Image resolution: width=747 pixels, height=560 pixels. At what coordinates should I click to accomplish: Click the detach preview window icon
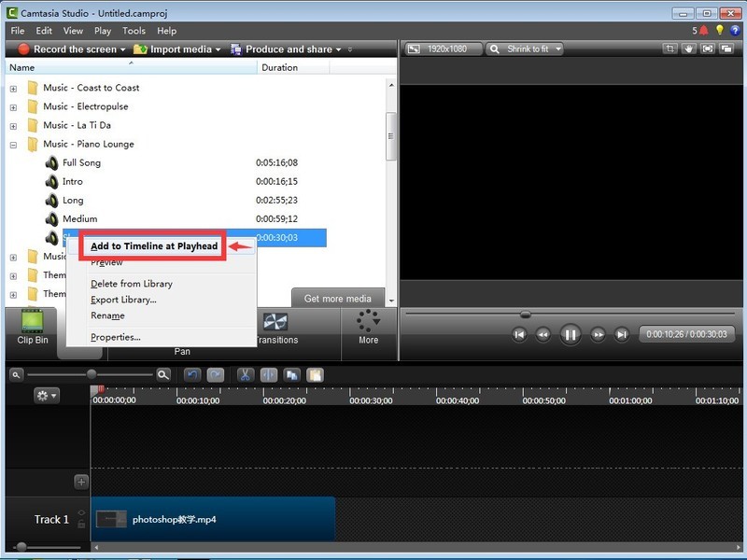point(725,48)
